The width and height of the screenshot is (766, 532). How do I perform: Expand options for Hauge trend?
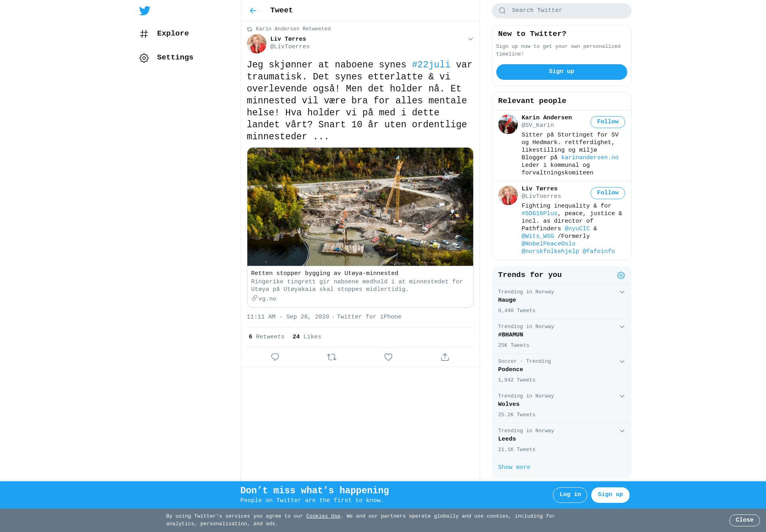[x=622, y=292]
